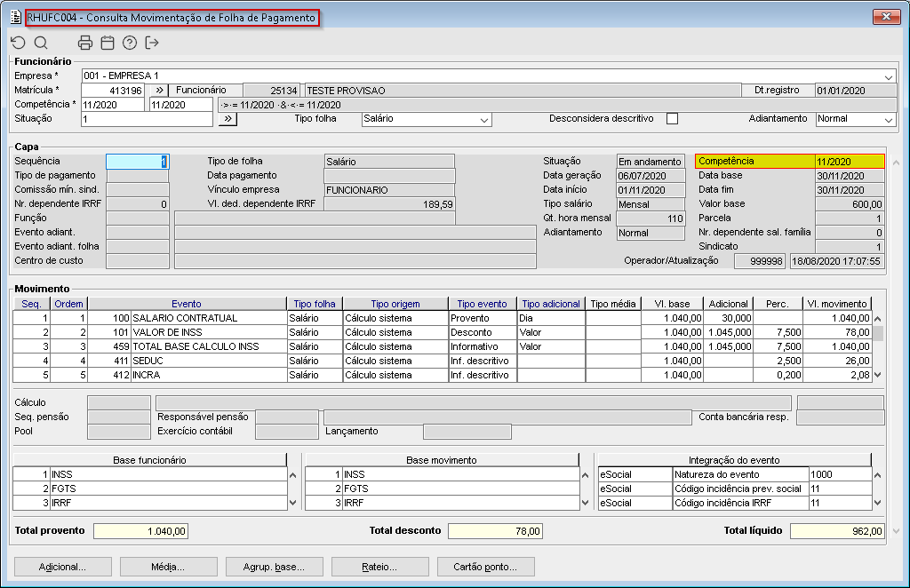
Task: Click the Matrícula input field
Action: (x=113, y=91)
